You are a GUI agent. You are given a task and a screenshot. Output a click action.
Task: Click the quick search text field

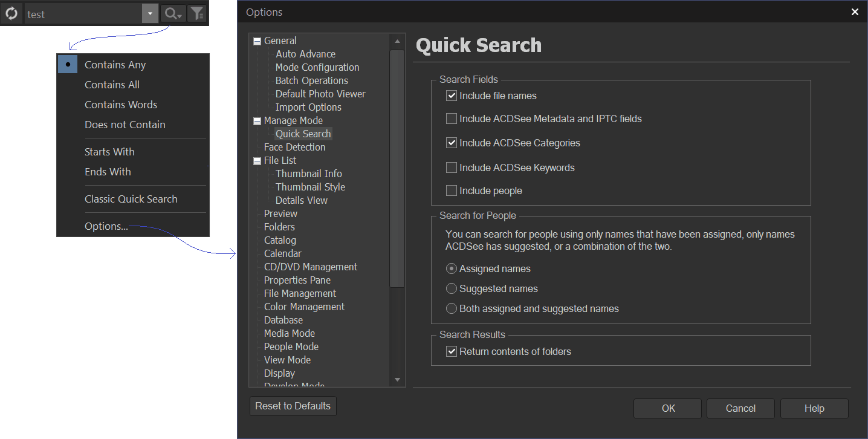(x=83, y=14)
